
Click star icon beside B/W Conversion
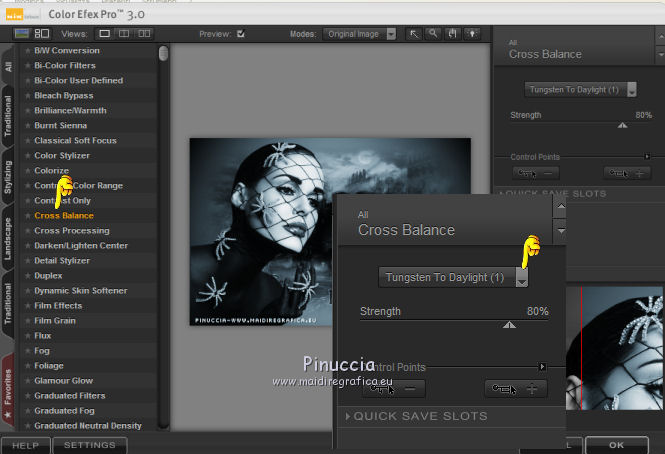(x=28, y=50)
